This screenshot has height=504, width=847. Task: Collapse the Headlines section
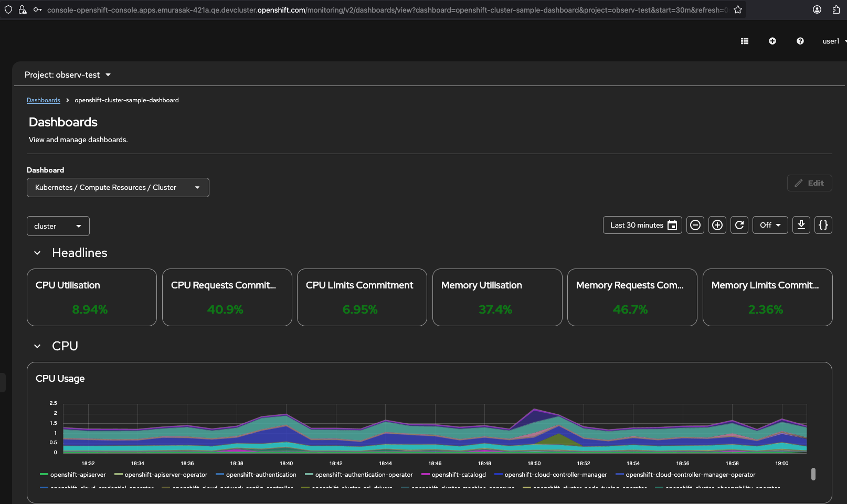pos(37,253)
